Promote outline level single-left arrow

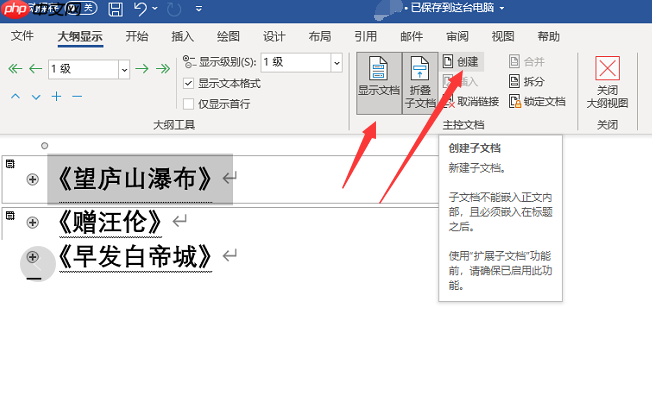[x=35, y=69]
